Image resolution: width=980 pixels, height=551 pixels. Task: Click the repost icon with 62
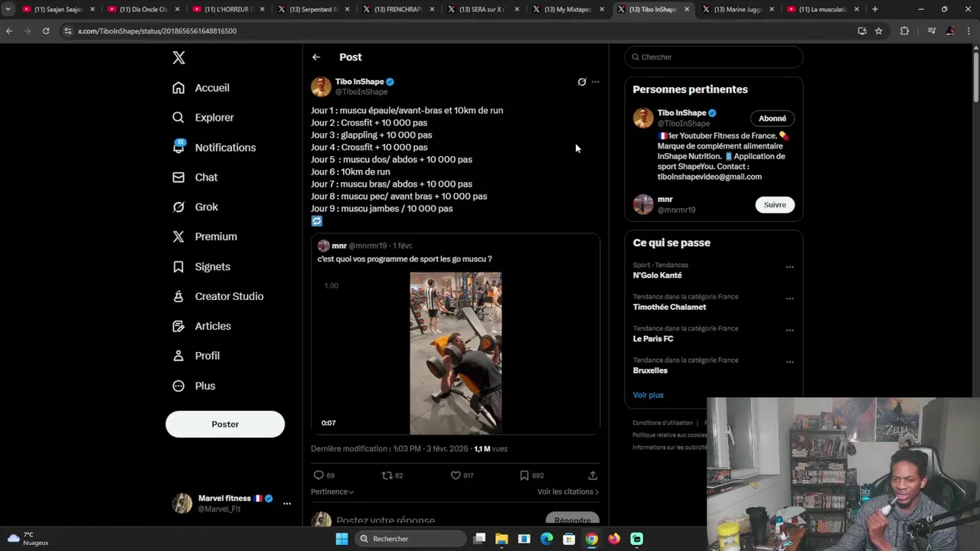click(x=387, y=475)
